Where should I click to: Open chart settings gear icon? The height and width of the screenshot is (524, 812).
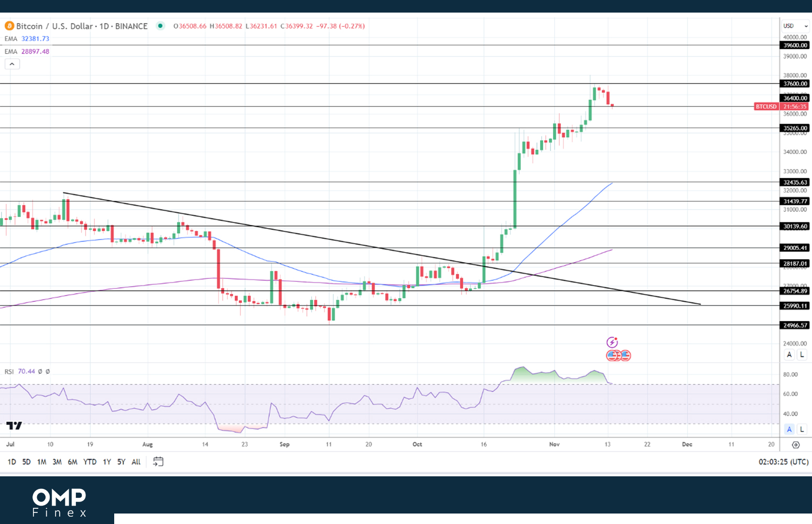[796, 445]
